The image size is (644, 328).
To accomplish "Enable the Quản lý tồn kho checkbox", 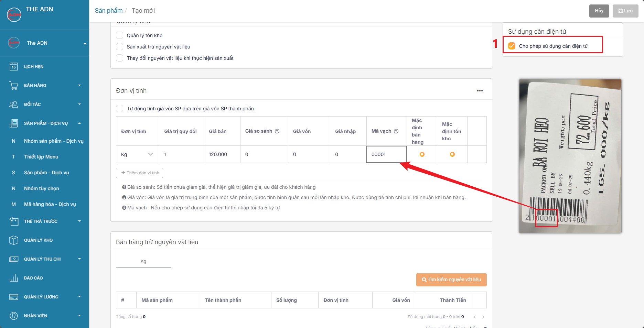I will coord(120,35).
